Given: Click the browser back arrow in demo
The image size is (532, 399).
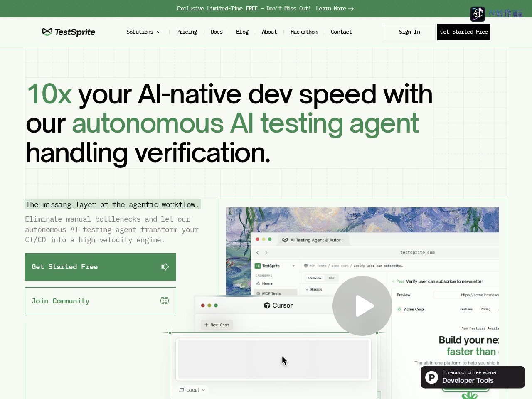Looking at the screenshot, I should (258, 252).
